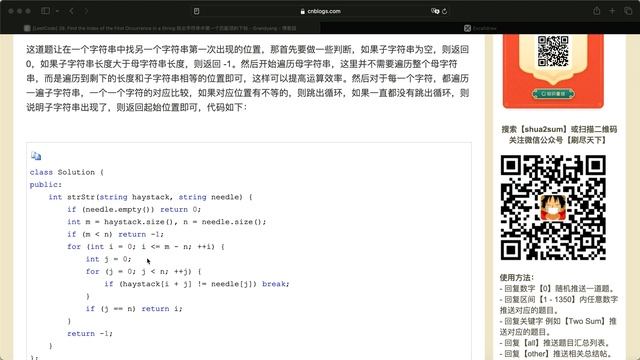
Task: Click the 'public:' code line
Action: [46, 184]
